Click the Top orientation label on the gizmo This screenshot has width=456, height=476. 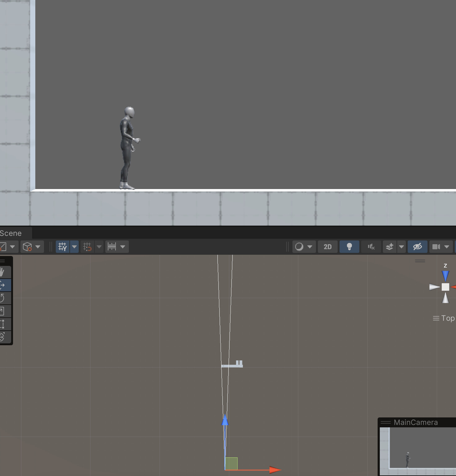[x=448, y=318]
